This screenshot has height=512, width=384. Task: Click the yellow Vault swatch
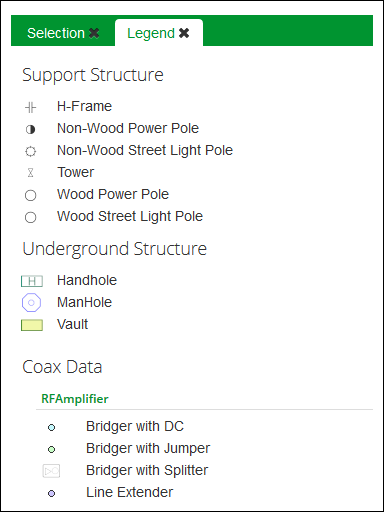pyautogui.click(x=32, y=325)
